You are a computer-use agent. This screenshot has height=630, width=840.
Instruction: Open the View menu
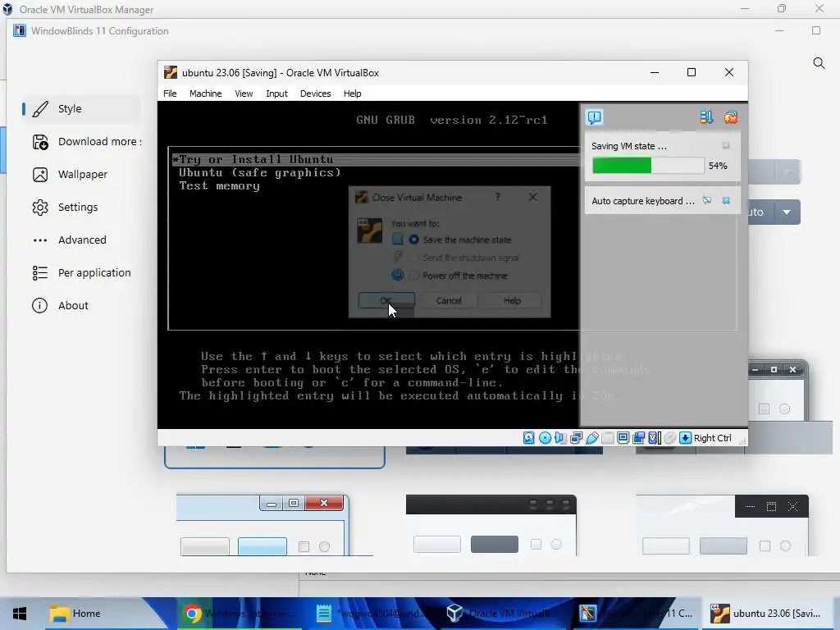[x=244, y=94]
